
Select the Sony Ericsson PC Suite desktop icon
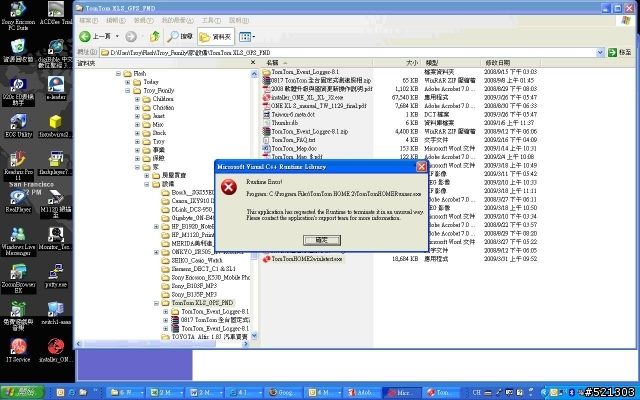point(18,16)
